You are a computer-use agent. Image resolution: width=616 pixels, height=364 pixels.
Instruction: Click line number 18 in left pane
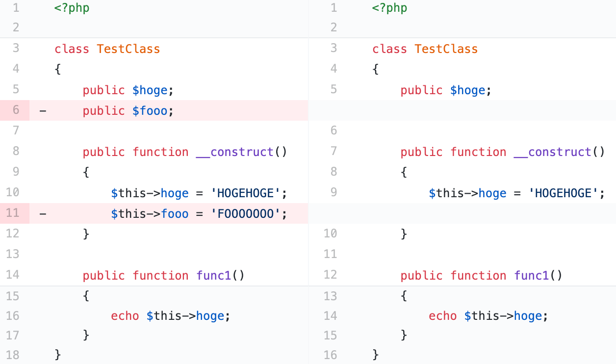13,354
